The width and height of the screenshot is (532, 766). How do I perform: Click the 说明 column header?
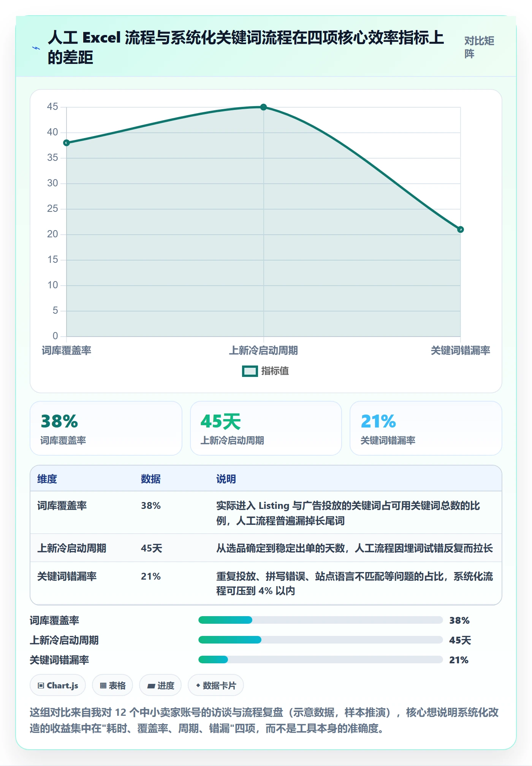tap(226, 479)
